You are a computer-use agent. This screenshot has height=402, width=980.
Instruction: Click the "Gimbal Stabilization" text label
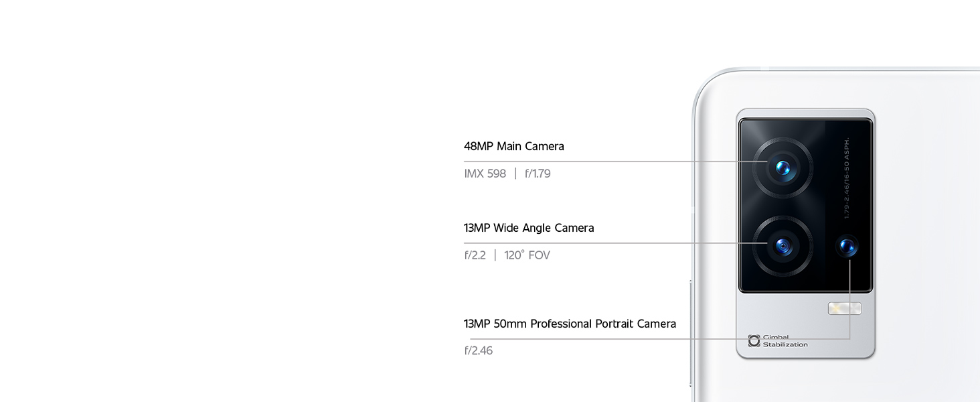(785, 341)
